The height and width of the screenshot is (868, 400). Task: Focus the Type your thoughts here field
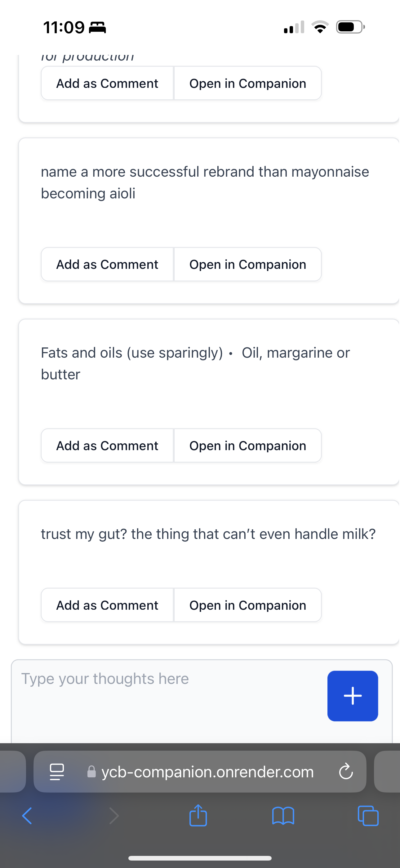168,701
